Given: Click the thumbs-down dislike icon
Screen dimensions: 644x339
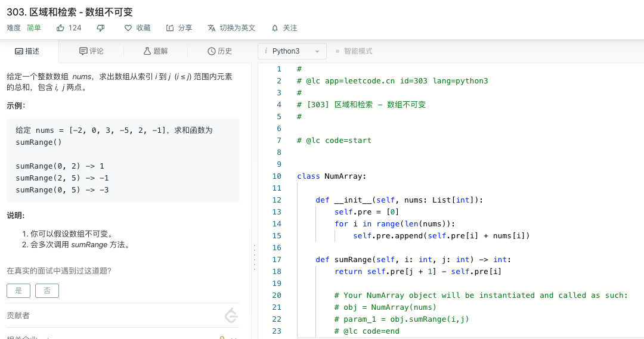Looking at the screenshot, I should [x=101, y=28].
